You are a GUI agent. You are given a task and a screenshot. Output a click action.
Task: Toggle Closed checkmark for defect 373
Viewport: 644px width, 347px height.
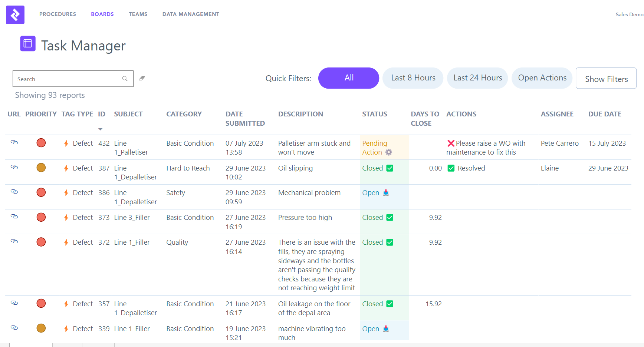pos(390,217)
